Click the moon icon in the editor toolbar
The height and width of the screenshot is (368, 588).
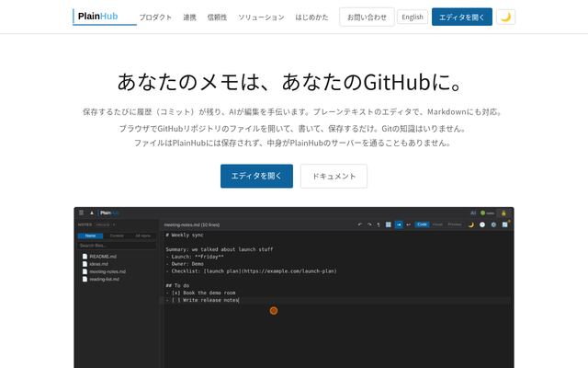471,224
